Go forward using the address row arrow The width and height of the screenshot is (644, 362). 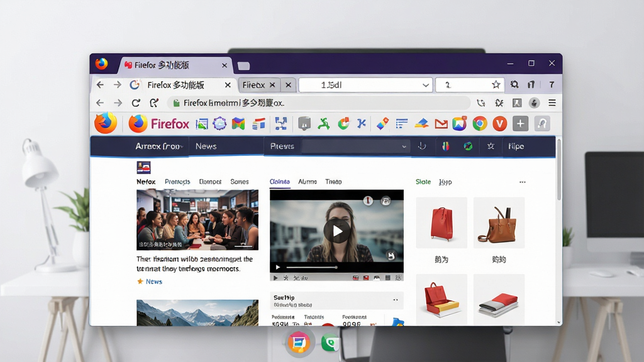pyautogui.click(x=118, y=102)
